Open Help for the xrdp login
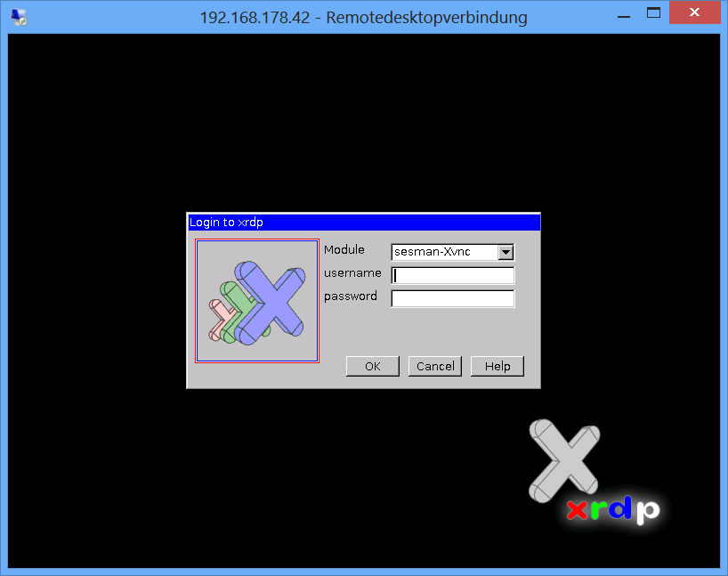The height and width of the screenshot is (576, 728). (x=497, y=367)
